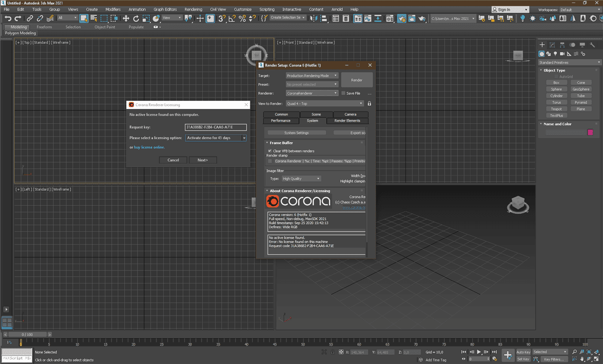Screen dimensions: 603x364
Task: Open the Renderer dropdown showing CoronaRenderer
Action: [x=312, y=93]
